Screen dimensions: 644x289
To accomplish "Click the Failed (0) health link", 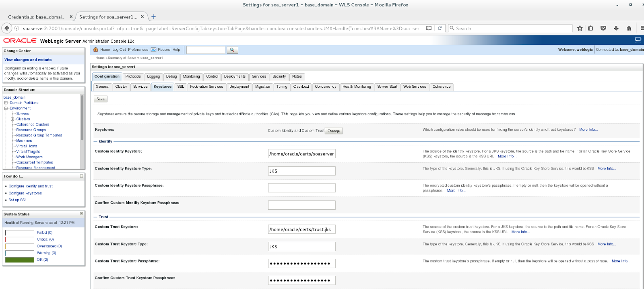I will (x=45, y=233).
